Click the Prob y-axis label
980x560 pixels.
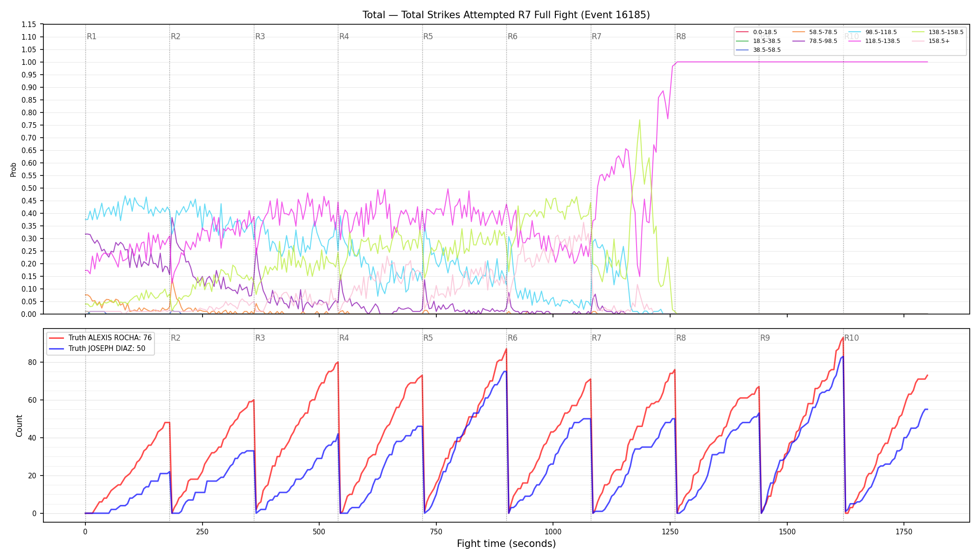14,169
